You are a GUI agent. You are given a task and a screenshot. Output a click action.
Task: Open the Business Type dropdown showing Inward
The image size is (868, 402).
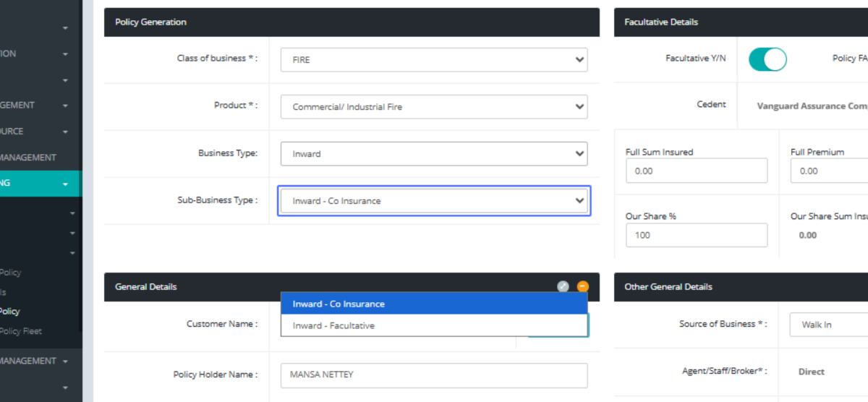(434, 154)
